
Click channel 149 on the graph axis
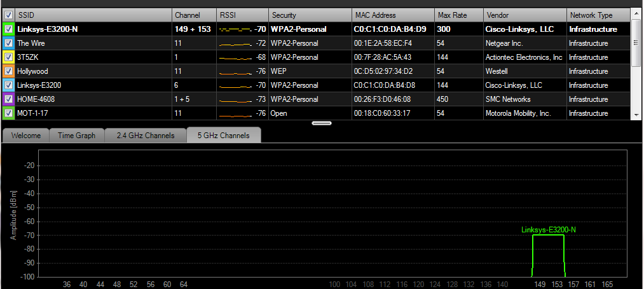540,285
